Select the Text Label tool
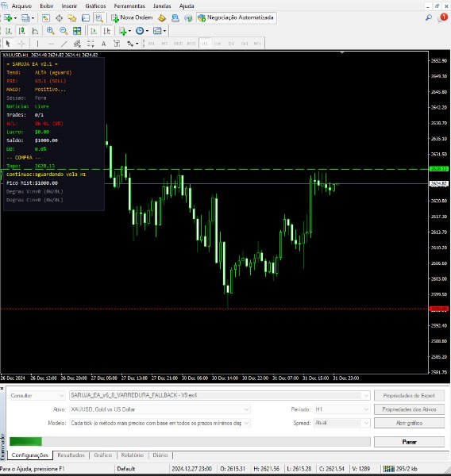This screenshot has width=451, height=476. point(117,44)
